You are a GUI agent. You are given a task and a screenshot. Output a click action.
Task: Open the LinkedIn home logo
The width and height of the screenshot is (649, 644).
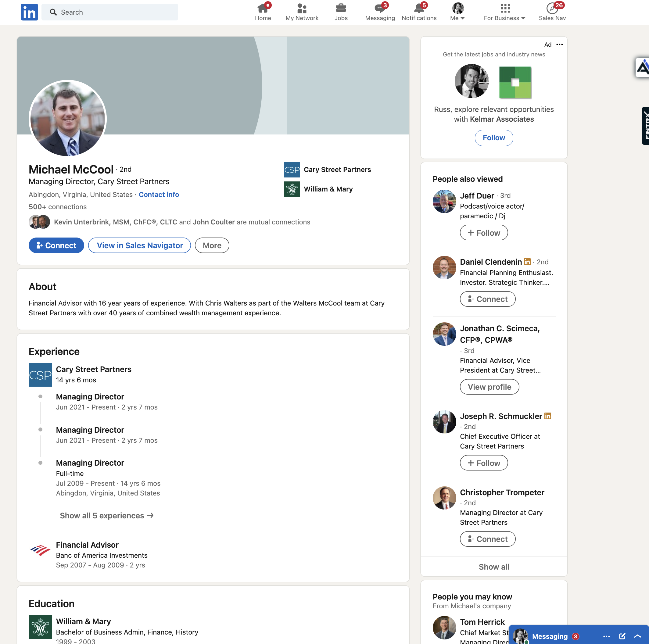(29, 12)
